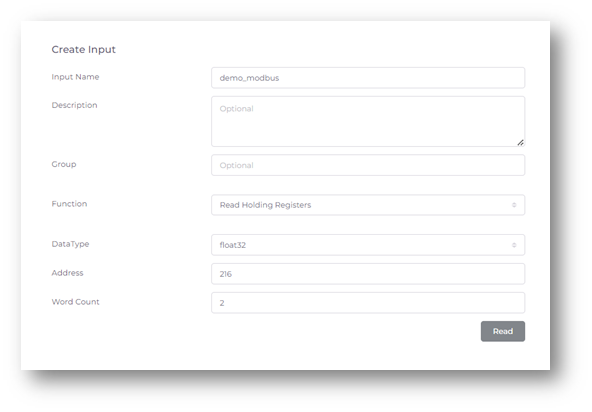The height and width of the screenshot is (412, 592).
Task: Grab the Description textarea resize handle
Action: coord(520,142)
